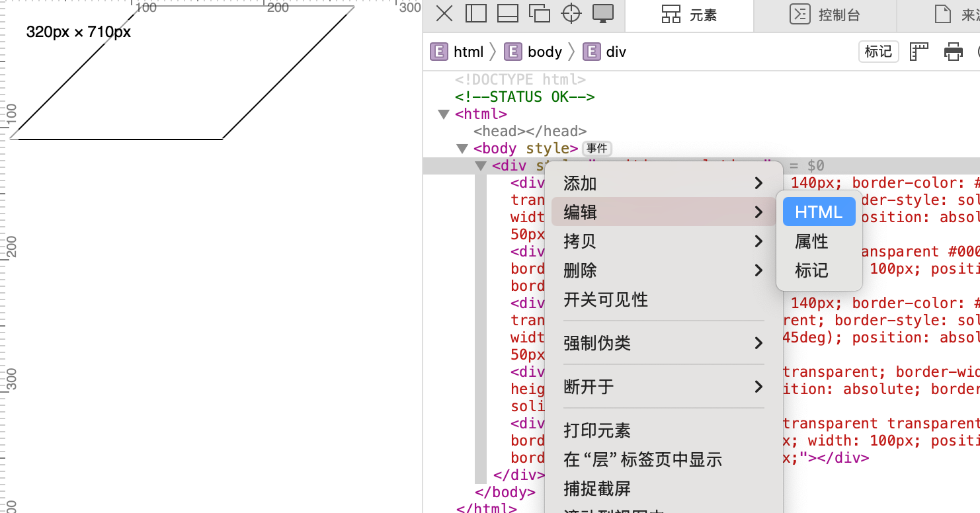Click the print styles printer icon

point(953,52)
